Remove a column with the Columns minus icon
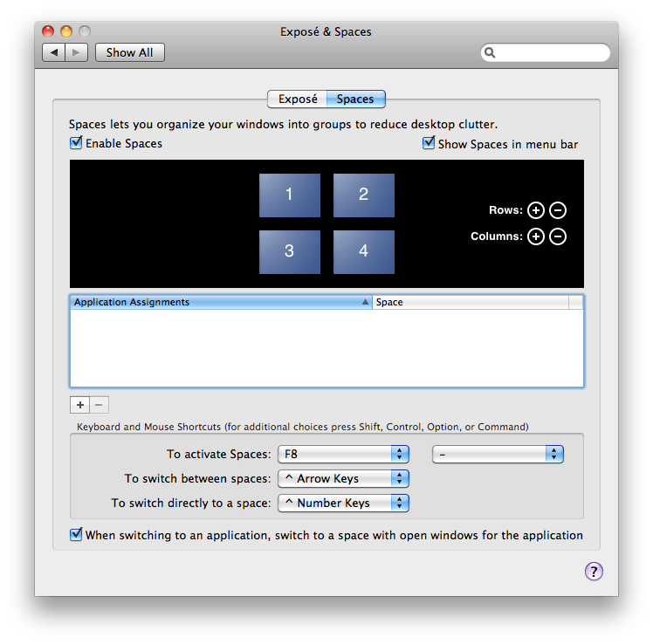Viewport: 653px width, 644px height. pyautogui.click(x=558, y=236)
